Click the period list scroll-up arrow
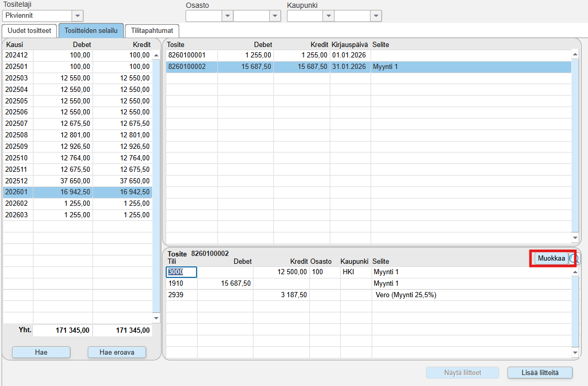This screenshot has height=386, width=588. [156, 55]
